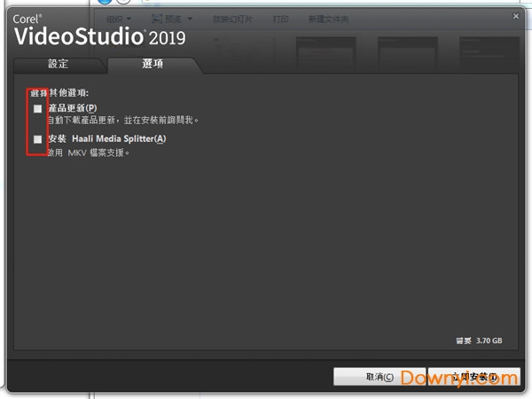The width and height of the screenshot is (532, 399).
Task: Enable the 產品更新 checkbox
Action: pyautogui.click(x=37, y=108)
